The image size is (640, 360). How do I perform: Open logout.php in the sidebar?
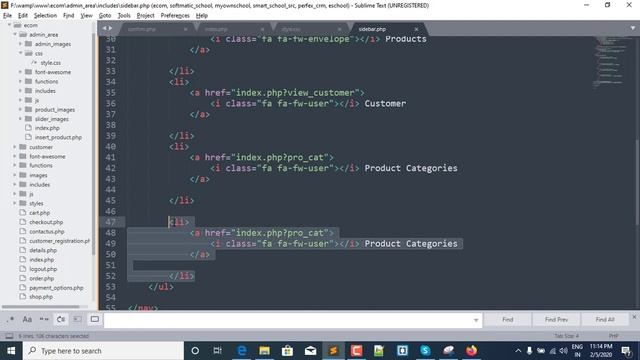coord(43,269)
